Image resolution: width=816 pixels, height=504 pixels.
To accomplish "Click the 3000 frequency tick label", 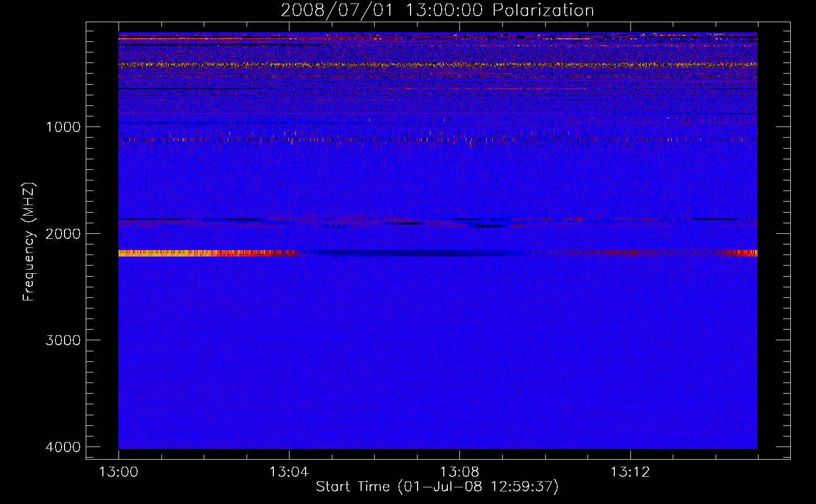I will (63, 340).
